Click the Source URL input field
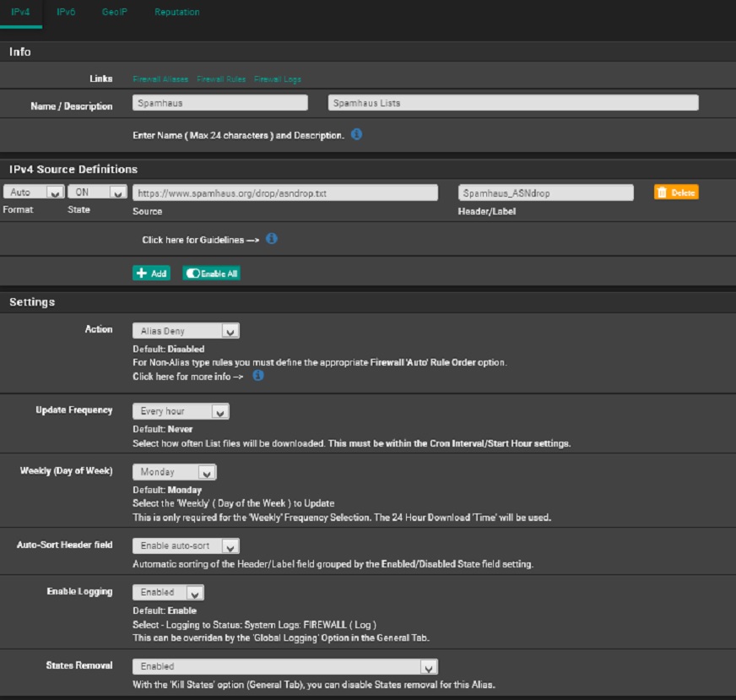Screen dimensions: 736x700 point(284,193)
